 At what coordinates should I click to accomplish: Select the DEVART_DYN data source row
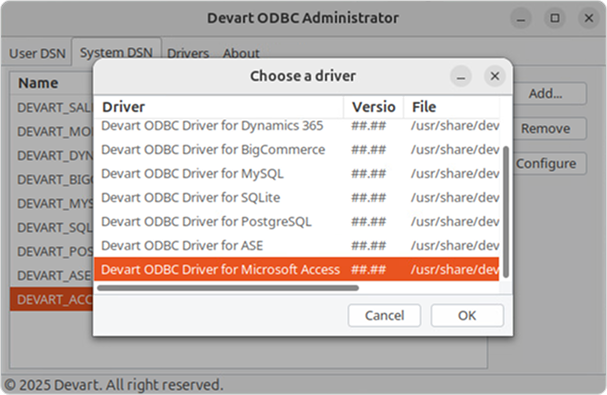[52, 155]
